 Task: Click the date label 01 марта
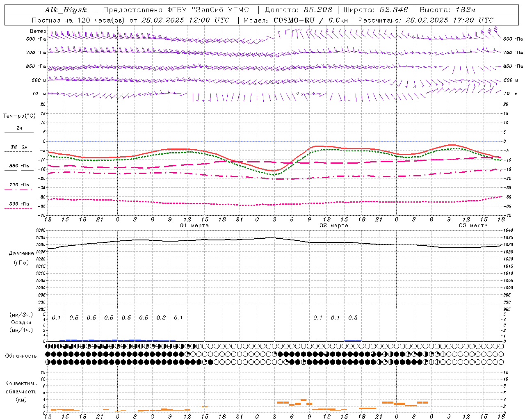(x=194, y=226)
